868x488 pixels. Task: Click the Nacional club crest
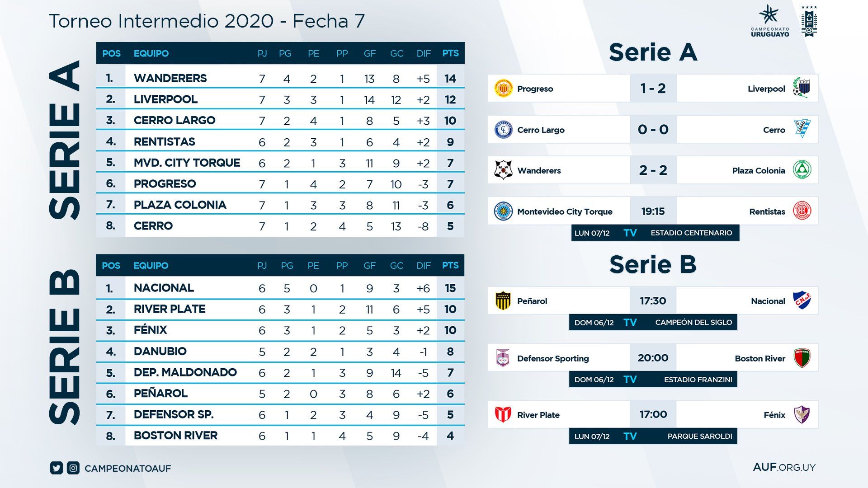802,300
